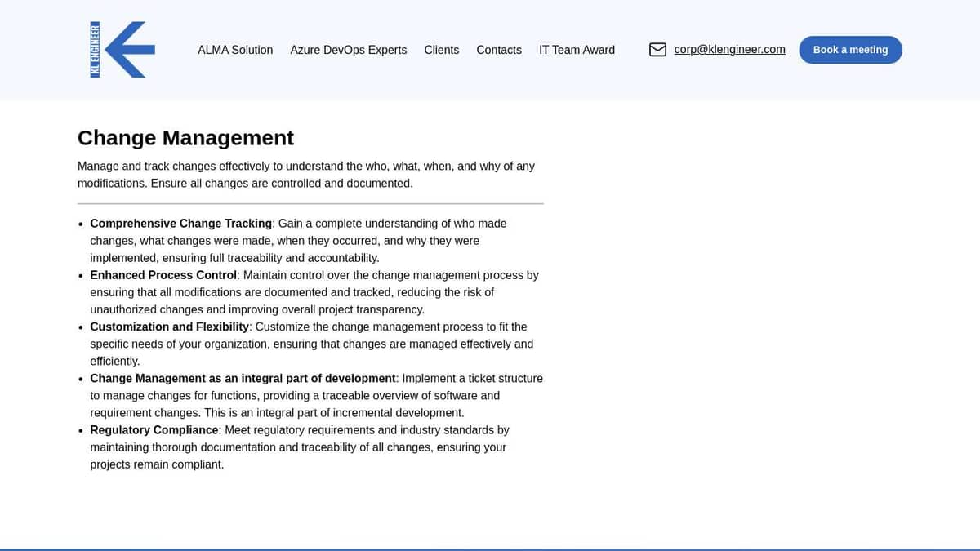Click the Comprehensive Change Tracking bold label
The image size is (980, 551).
coord(181,223)
